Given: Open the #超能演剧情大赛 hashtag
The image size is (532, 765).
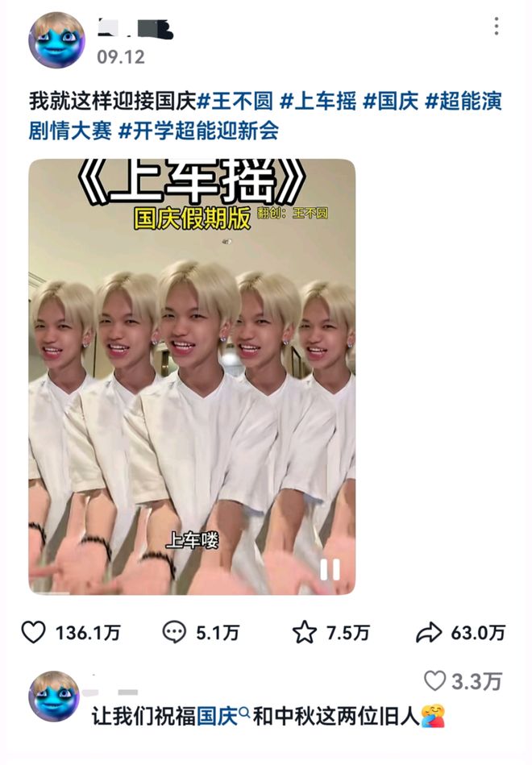Looking at the screenshot, I should click(265, 116).
